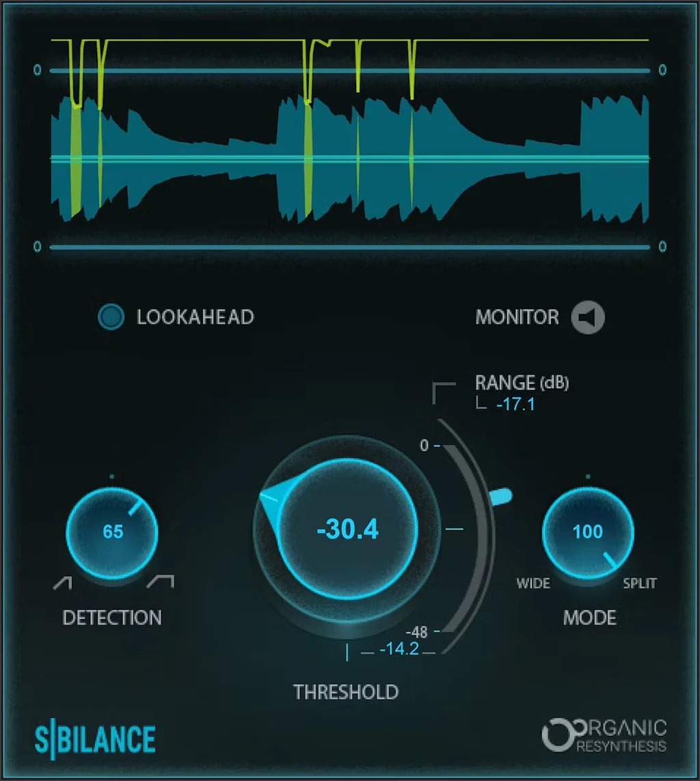Click the WIDE mode label
The height and width of the screenshot is (781, 700).
533,584
